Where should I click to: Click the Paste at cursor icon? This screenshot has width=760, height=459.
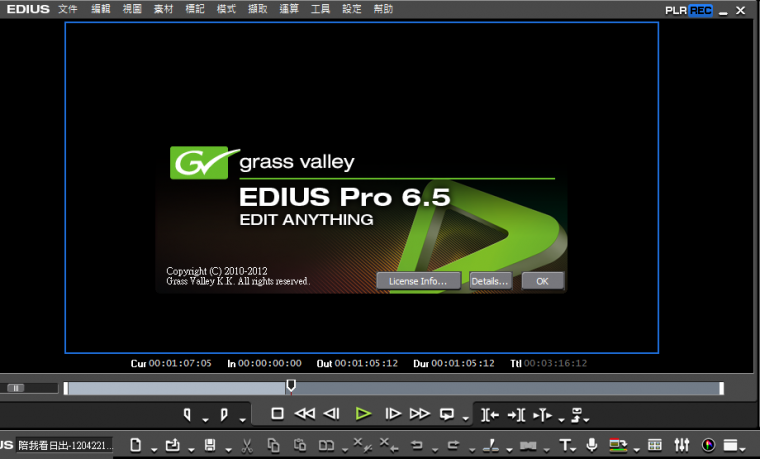(x=300, y=445)
